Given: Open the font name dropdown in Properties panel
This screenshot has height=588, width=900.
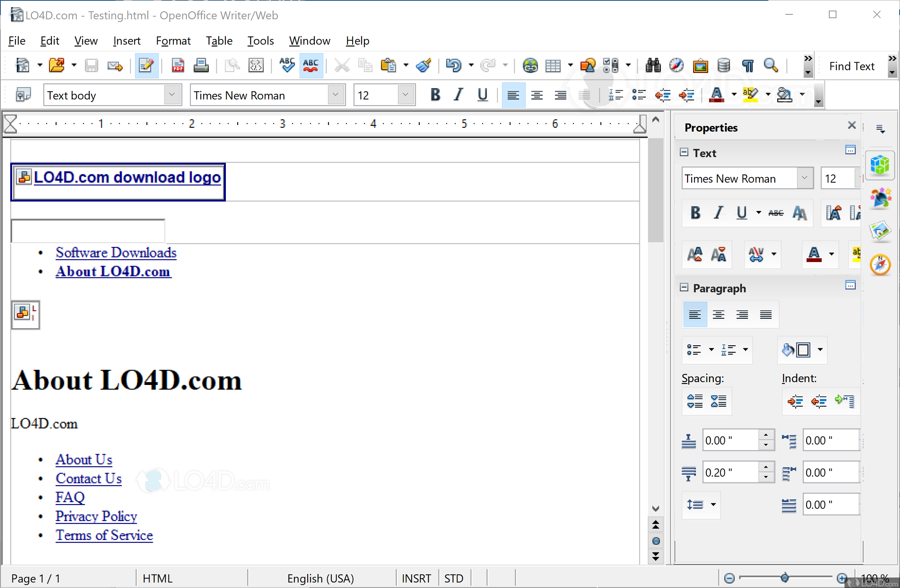Looking at the screenshot, I should tap(804, 178).
